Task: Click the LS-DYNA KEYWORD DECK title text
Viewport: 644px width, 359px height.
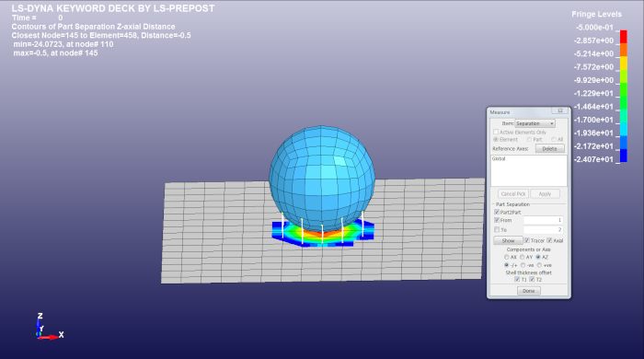Action: point(113,8)
